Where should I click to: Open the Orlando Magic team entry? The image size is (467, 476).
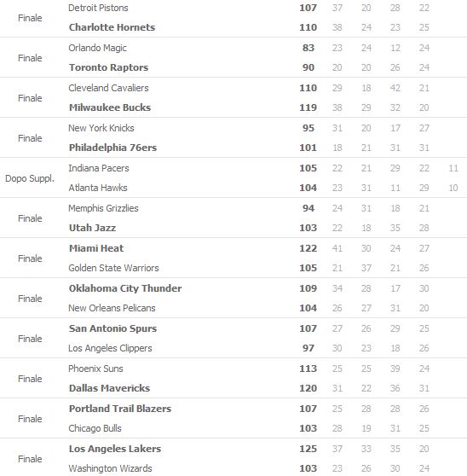coord(97,48)
